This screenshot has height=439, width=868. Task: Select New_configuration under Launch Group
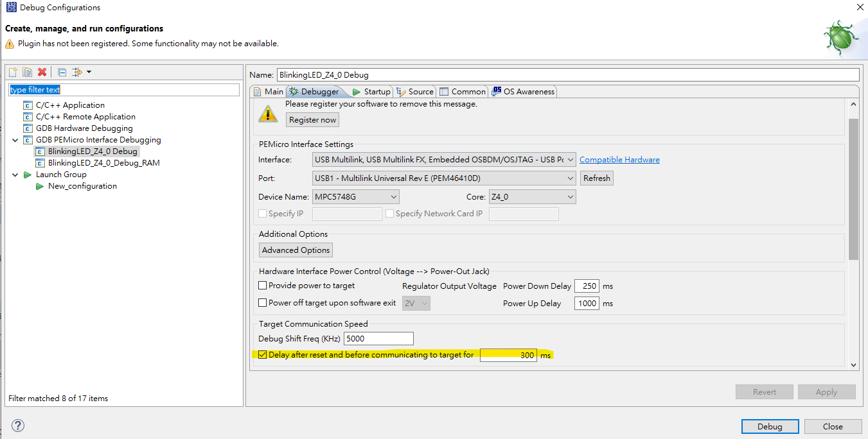(x=82, y=186)
